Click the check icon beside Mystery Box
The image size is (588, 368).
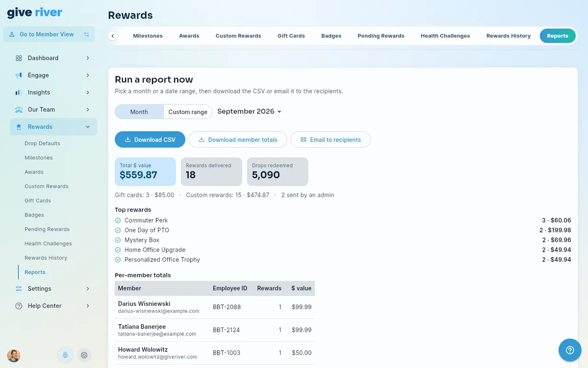118,240
